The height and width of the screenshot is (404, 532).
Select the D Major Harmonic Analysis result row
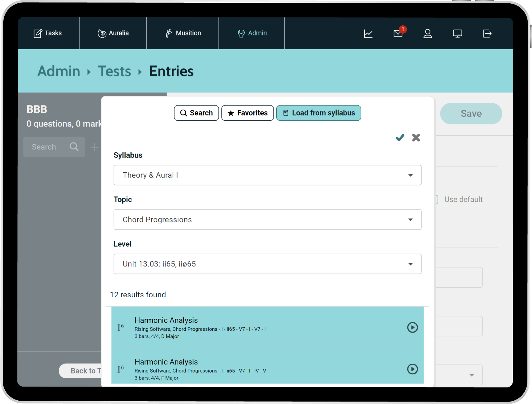coord(244,328)
